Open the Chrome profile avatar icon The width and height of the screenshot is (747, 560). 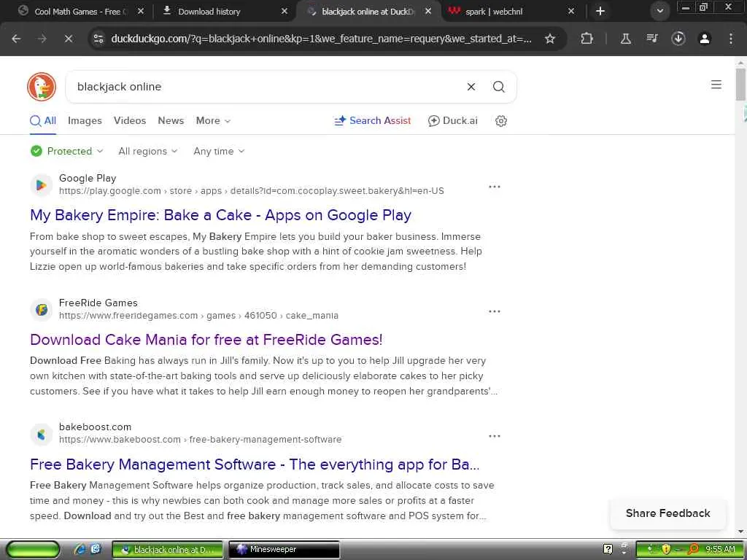tap(705, 39)
